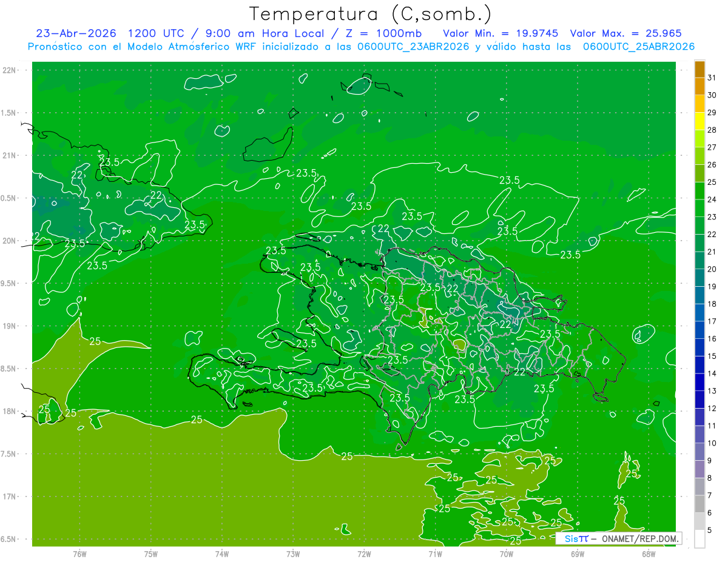Click the 76W longitude axis label
This screenshot has width=728, height=562.
point(79,554)
